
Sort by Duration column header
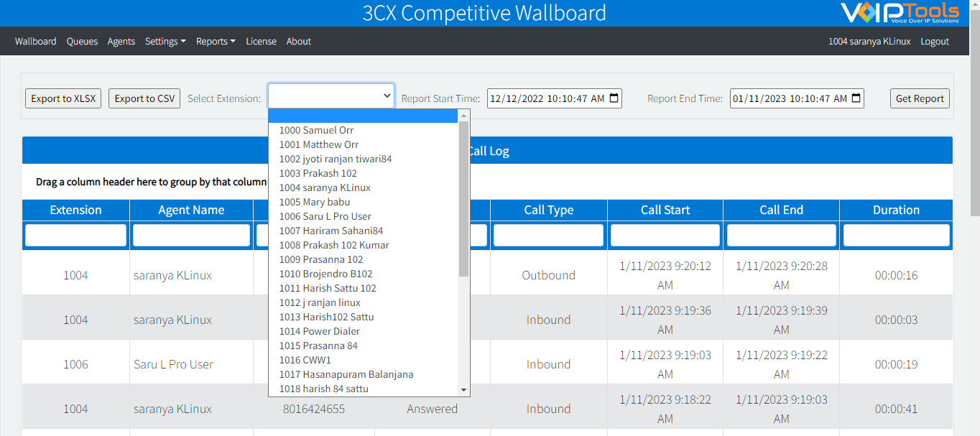click(896, 210)
